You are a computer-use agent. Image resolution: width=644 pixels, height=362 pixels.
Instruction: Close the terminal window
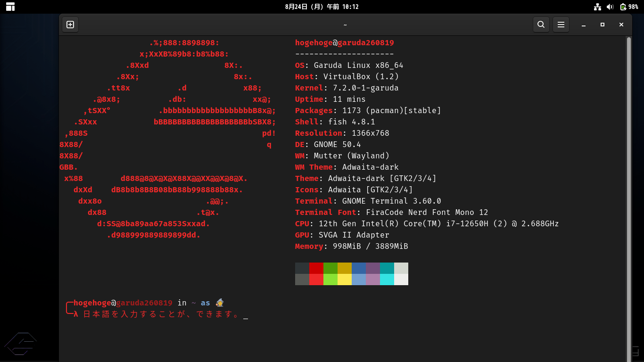click(x=621, y=25)
